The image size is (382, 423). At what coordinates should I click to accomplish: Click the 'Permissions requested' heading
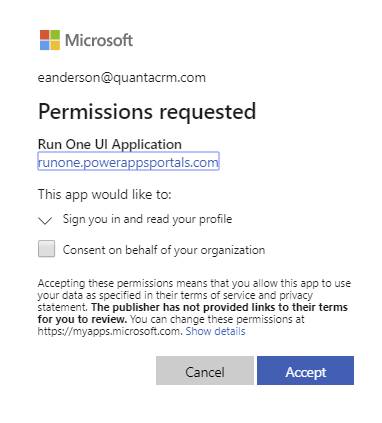tap(147, 111)
